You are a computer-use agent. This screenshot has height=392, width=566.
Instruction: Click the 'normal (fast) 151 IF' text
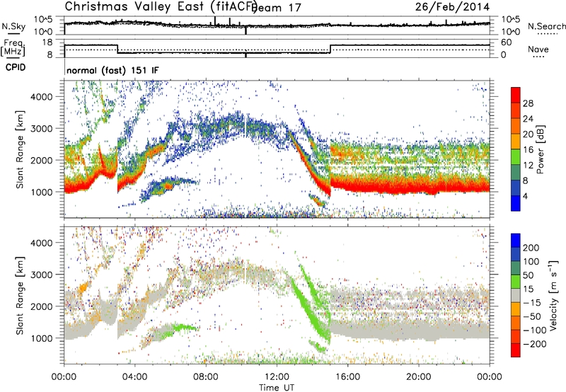point(112,70)
